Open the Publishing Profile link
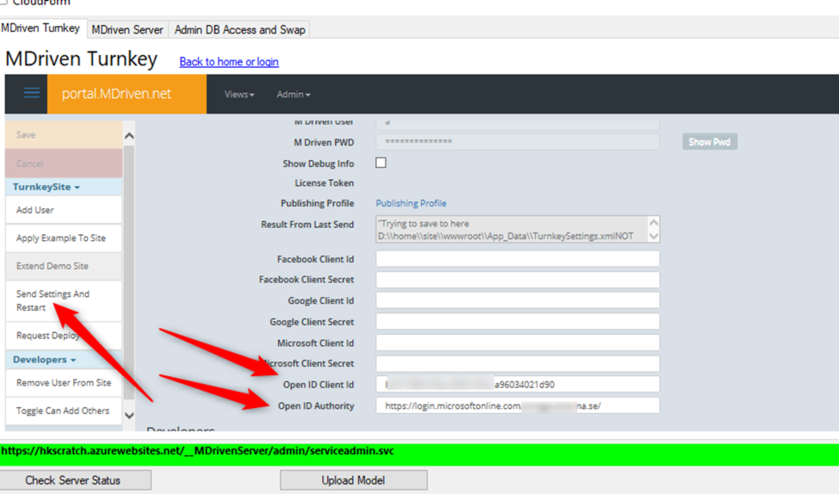839x494 pixels. click(x=411, y=203)
